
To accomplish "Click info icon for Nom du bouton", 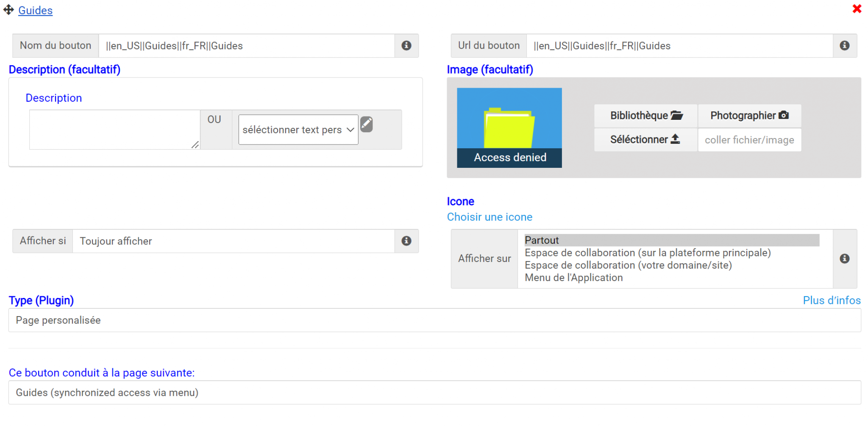I will (x=406, y=45).
